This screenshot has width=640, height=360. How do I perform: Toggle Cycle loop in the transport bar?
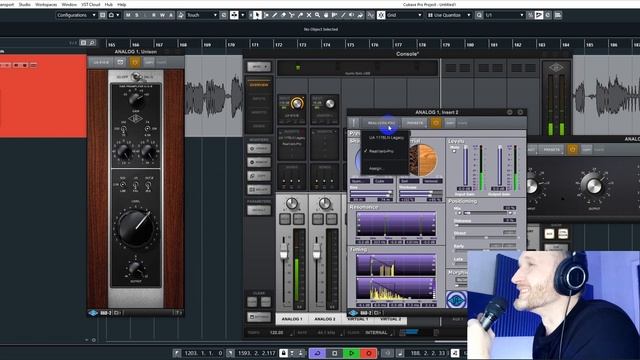(x=317, y=353)
